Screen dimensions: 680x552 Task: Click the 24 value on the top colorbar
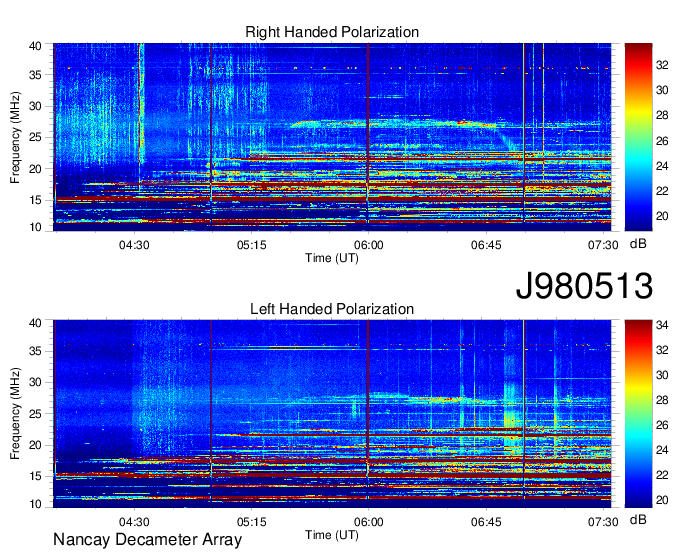click(x=662, y=166)
